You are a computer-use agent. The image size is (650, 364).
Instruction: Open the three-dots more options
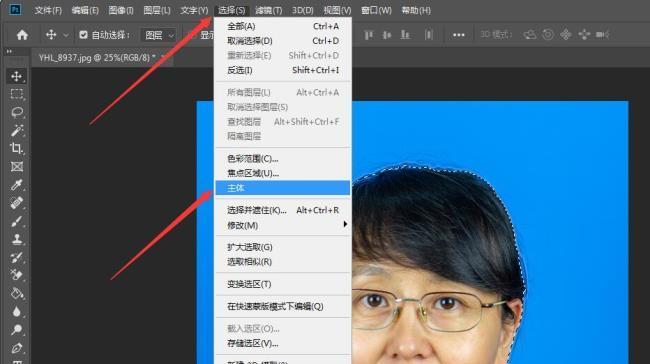(x=458, y=35)
